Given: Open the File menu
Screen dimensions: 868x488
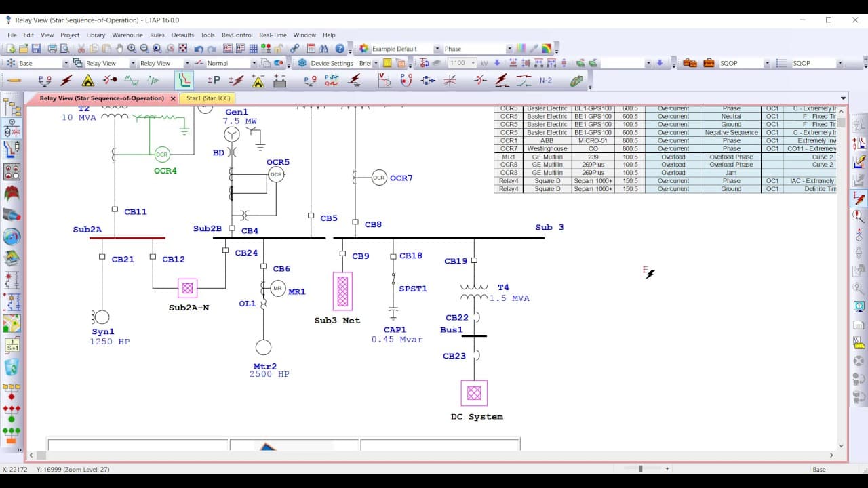Looking at the screenshot, I should point(12,35).
